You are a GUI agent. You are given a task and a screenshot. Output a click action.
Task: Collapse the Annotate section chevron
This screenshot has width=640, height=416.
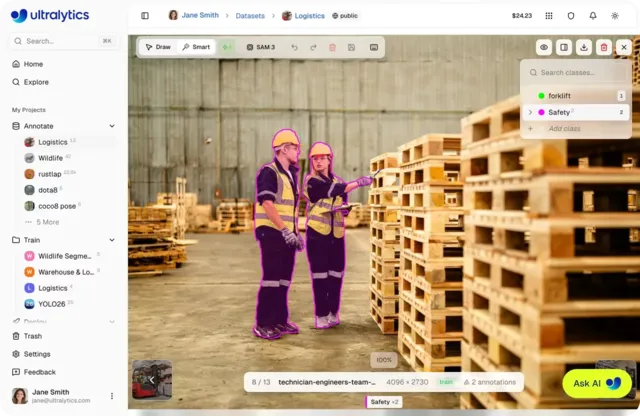tap(112, 126)
